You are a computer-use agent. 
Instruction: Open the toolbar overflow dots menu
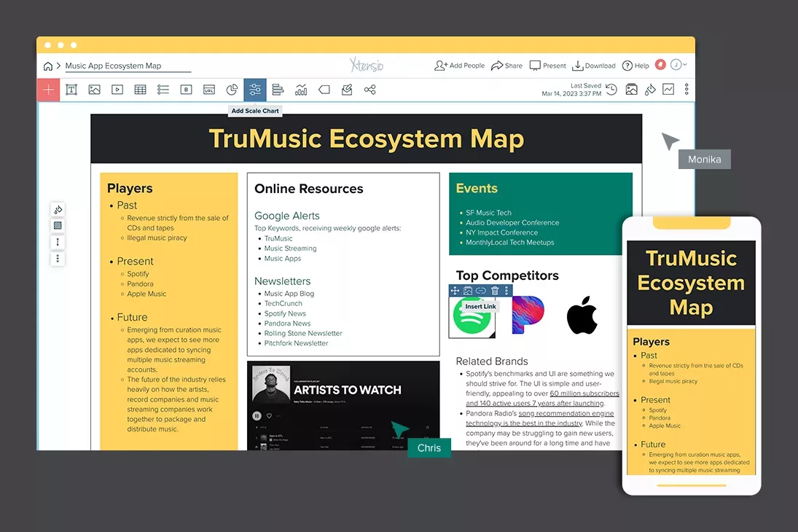pos(686,89)
